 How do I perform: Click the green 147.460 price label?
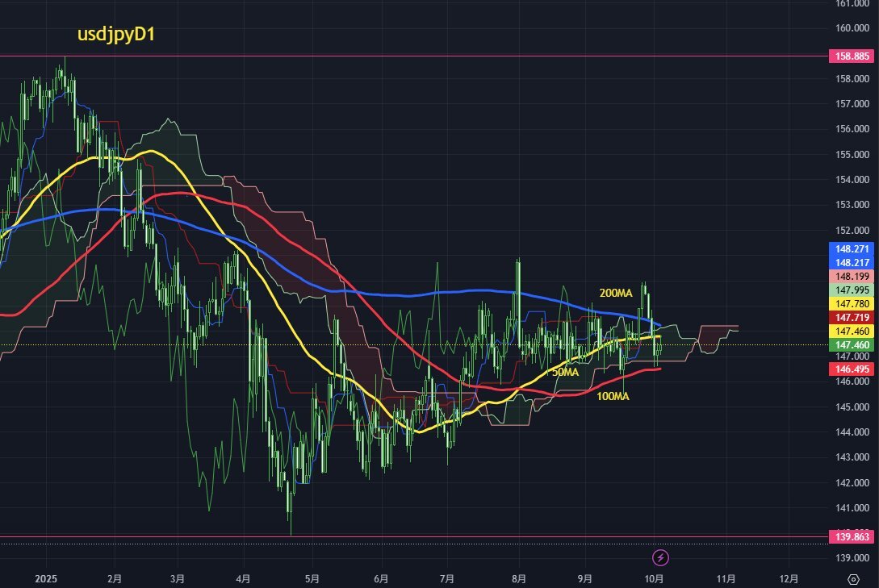point(852,345)
